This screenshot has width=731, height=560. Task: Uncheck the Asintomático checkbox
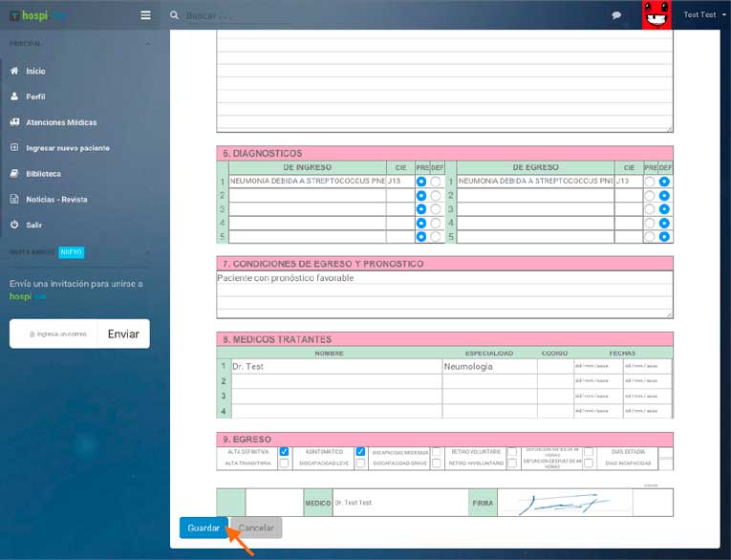pos(360,452)
